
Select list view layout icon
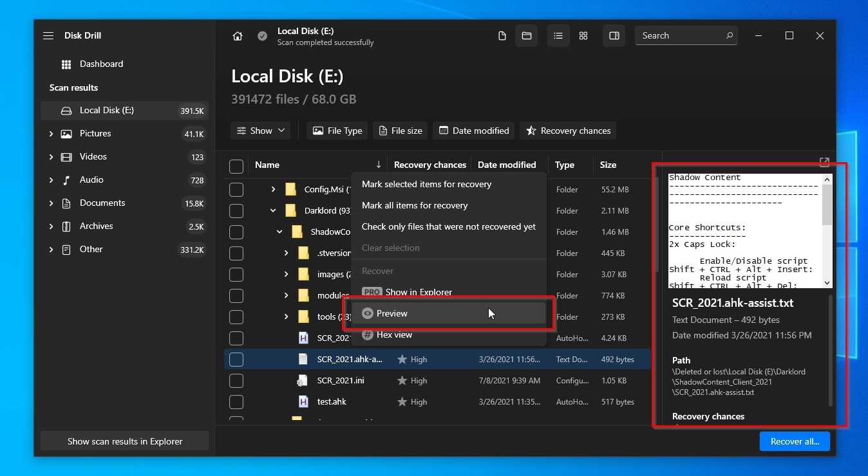point(558,36)
